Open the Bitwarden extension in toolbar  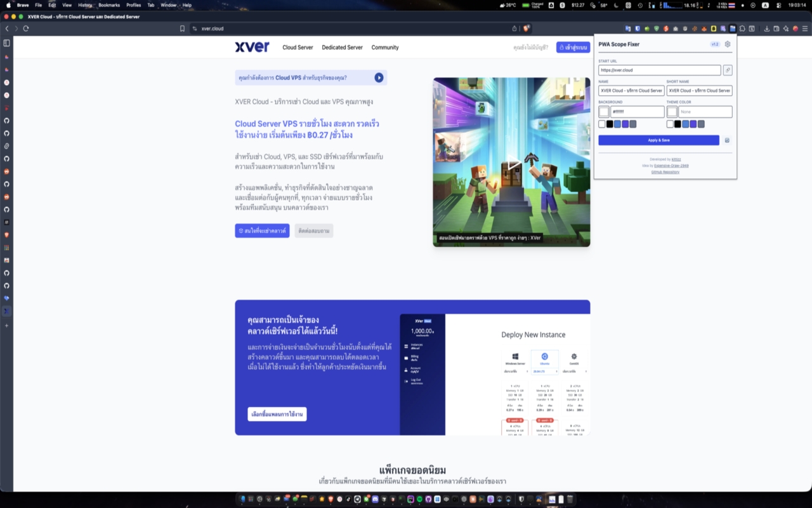(x=638, y=29)
